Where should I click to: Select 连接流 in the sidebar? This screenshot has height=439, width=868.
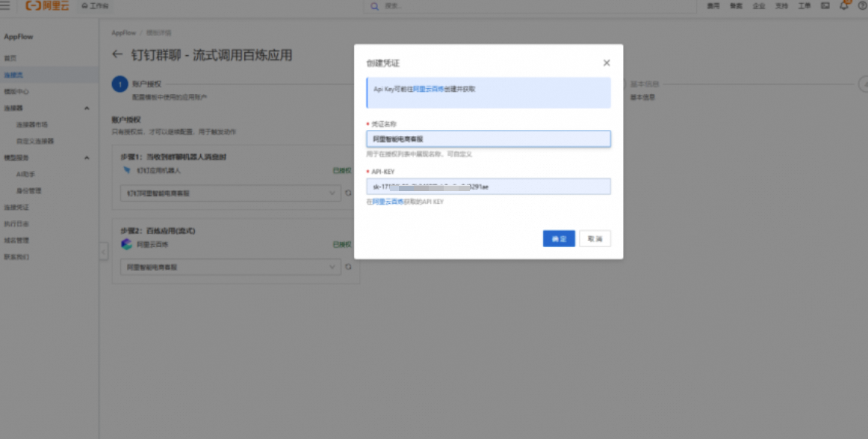point(13,75)
